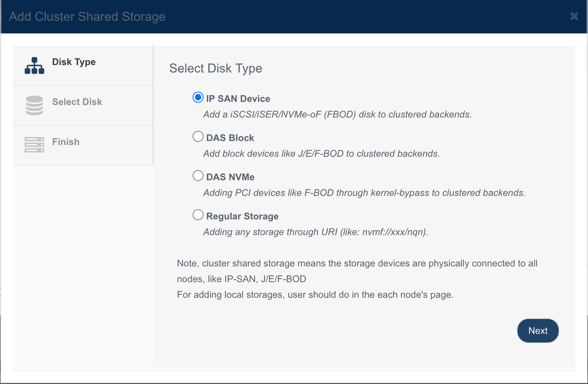Click the DAS NVMe label text

point(230,177)
